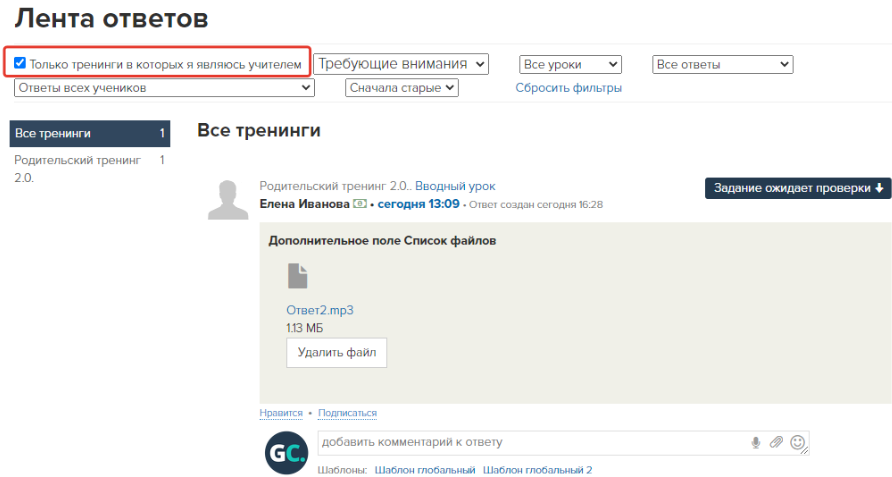Image resolution: width=892 pixels, height=477 pixels.
Task: Click the green money icon next to Елена Иванова
Action: [360, 203]
